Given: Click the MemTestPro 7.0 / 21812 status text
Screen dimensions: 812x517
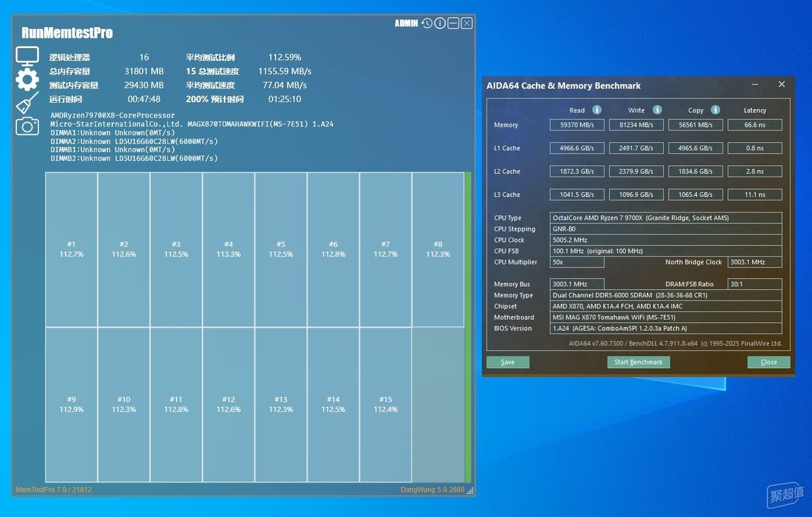Looking at the screenshot, I should (53, 489).
